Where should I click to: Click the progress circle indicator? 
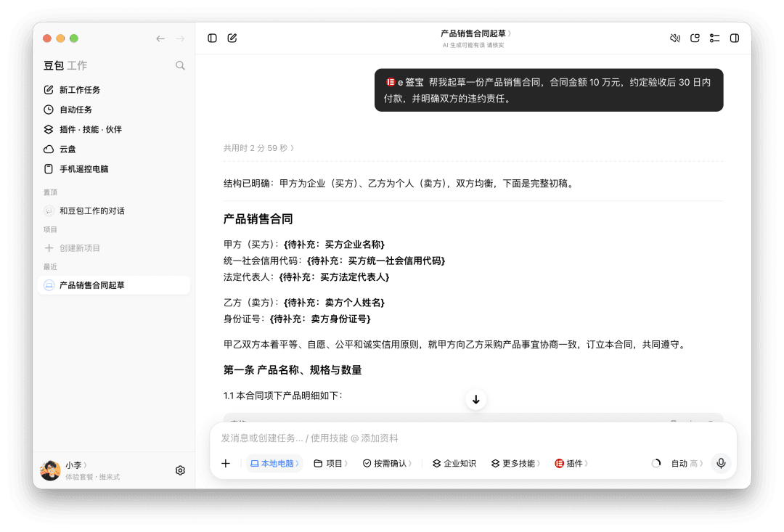pos(656,464)
